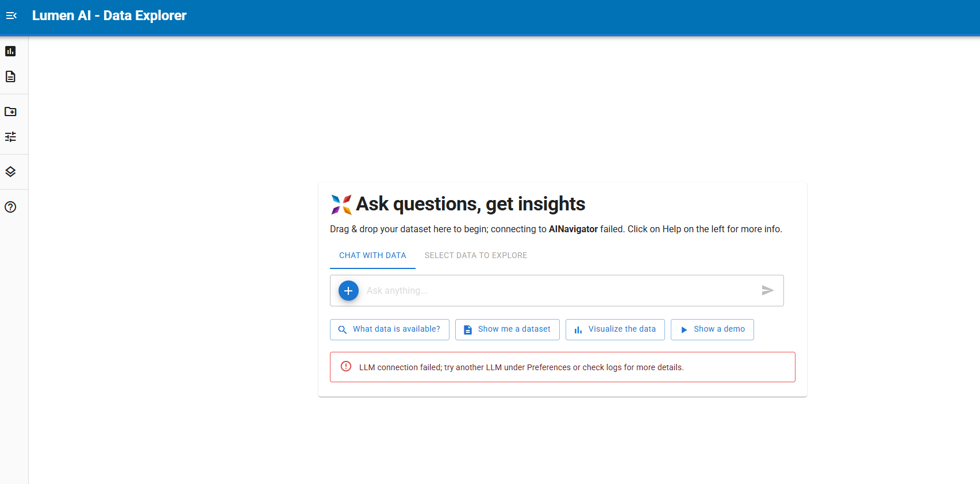
Task: Open Help from the question mark icon
Action: pos(10,207)
